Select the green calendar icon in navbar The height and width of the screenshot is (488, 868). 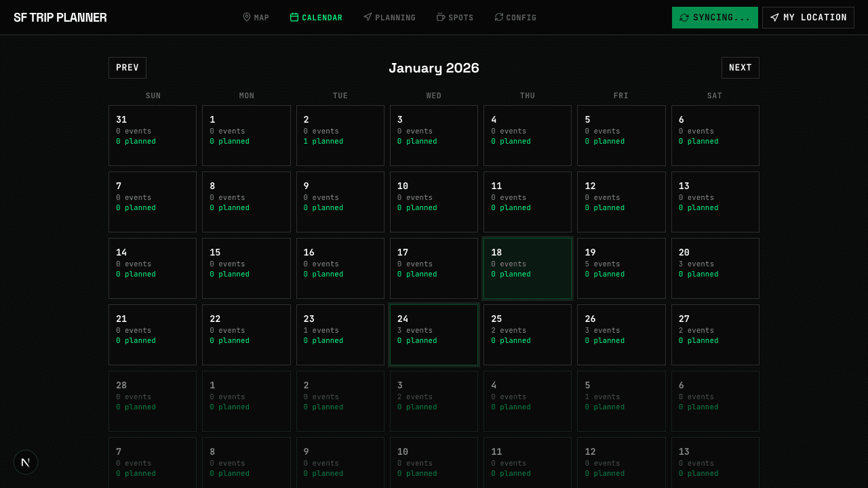tap(294, 17)
